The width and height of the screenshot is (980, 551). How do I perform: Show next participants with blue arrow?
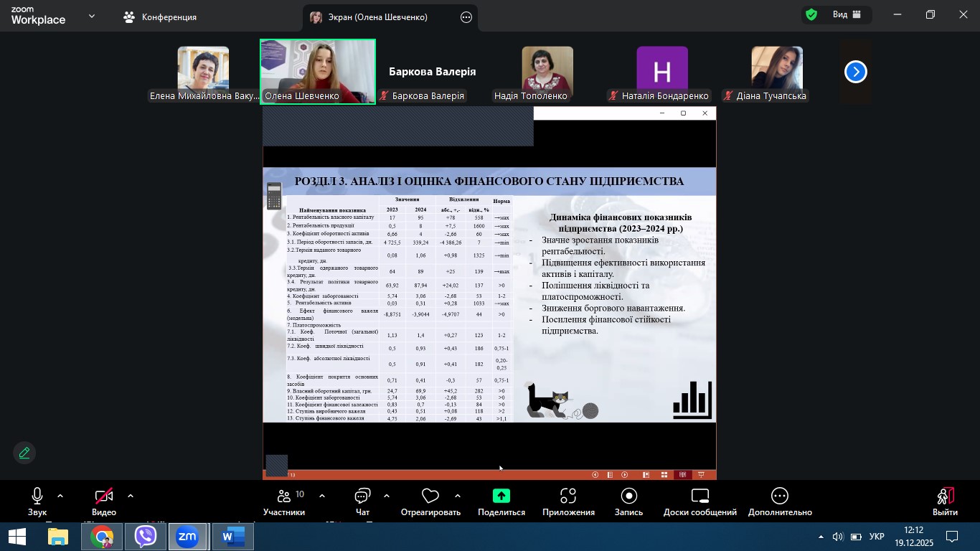[855, 72]
